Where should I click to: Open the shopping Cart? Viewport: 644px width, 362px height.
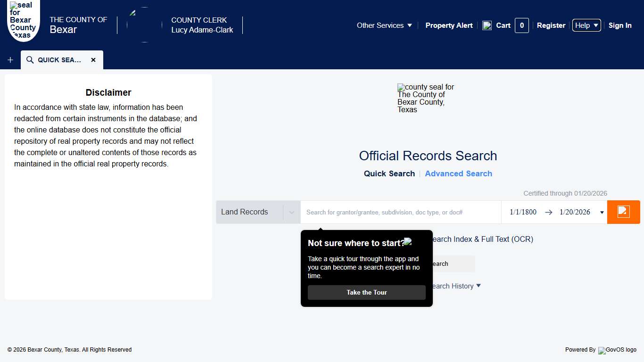coord(503,25)
